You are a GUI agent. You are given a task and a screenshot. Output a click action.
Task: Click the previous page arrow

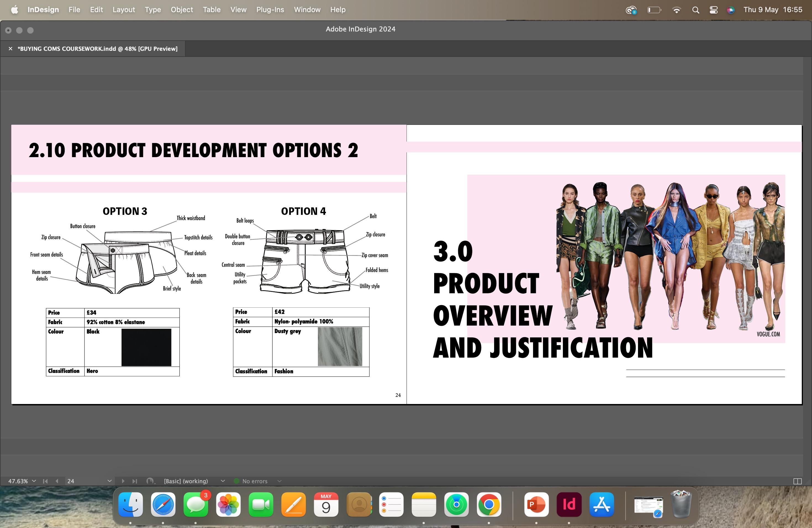point(57,481)
